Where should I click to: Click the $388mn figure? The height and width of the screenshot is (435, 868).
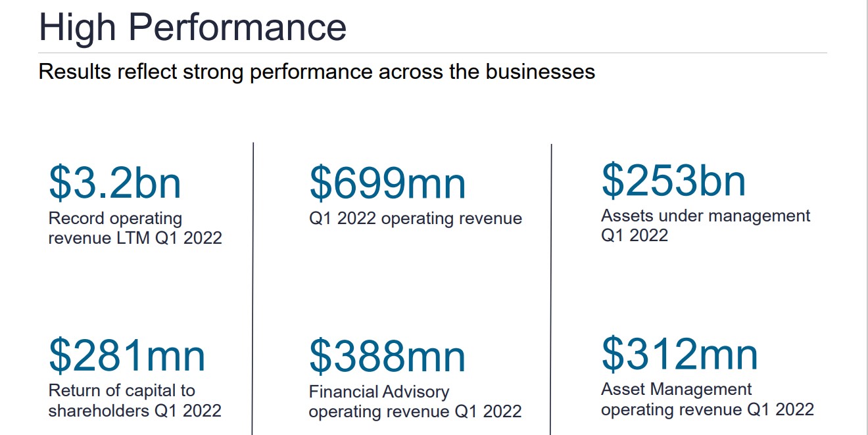387,356
